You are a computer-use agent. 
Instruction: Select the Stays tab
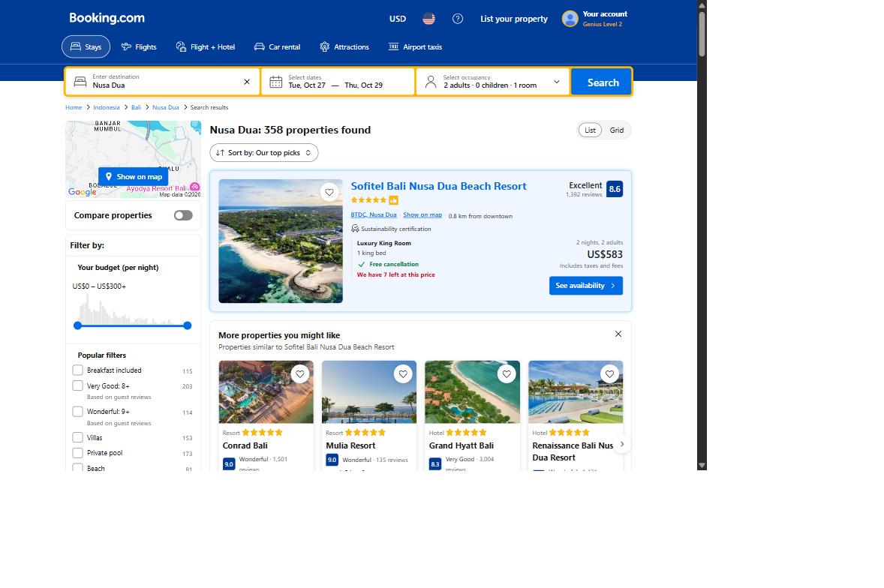86,46
